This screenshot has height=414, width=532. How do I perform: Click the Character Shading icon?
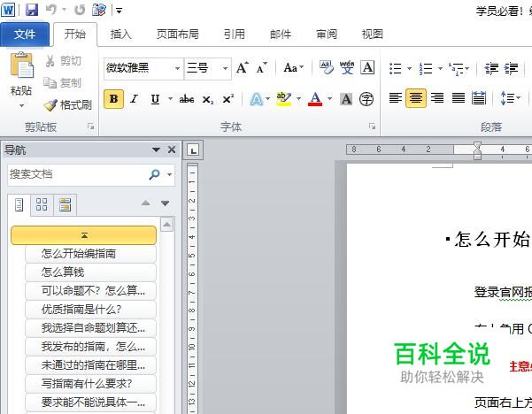346,99
